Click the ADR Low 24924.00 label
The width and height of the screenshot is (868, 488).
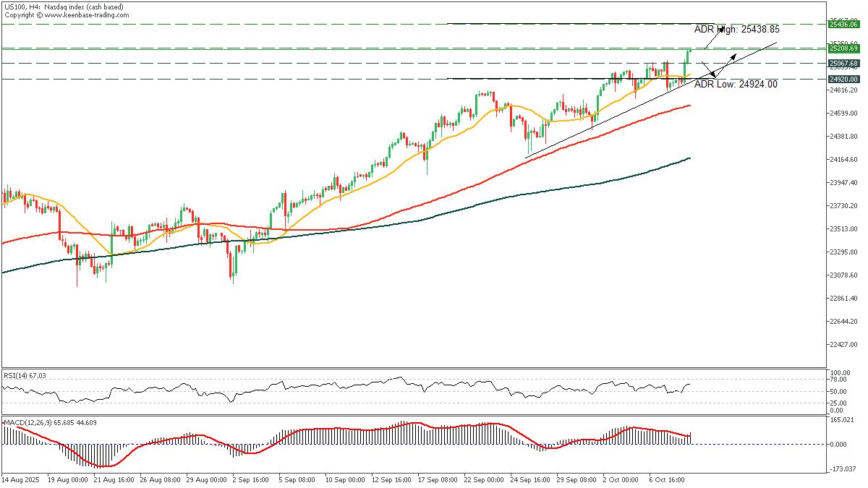[x=736, y=84]
